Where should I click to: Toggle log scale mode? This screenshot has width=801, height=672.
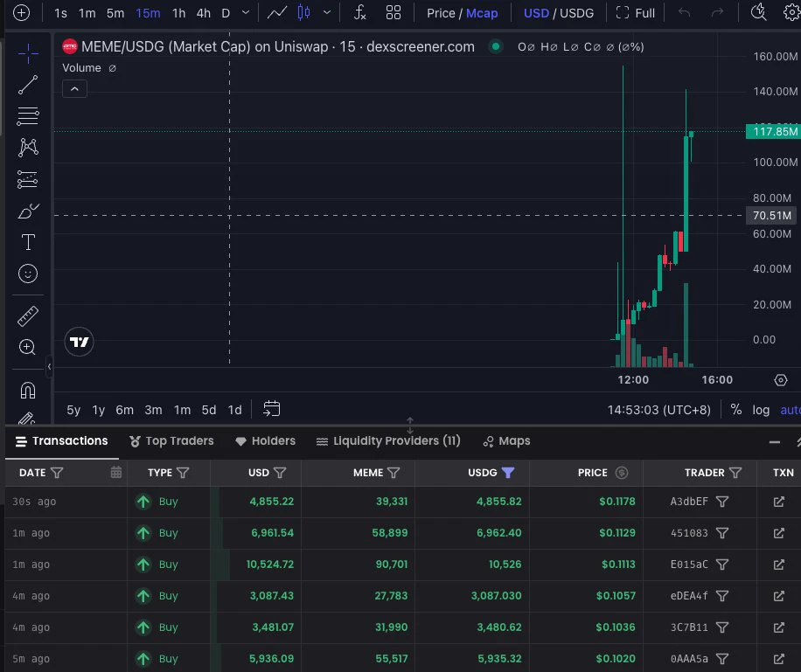tap(761, 410)
